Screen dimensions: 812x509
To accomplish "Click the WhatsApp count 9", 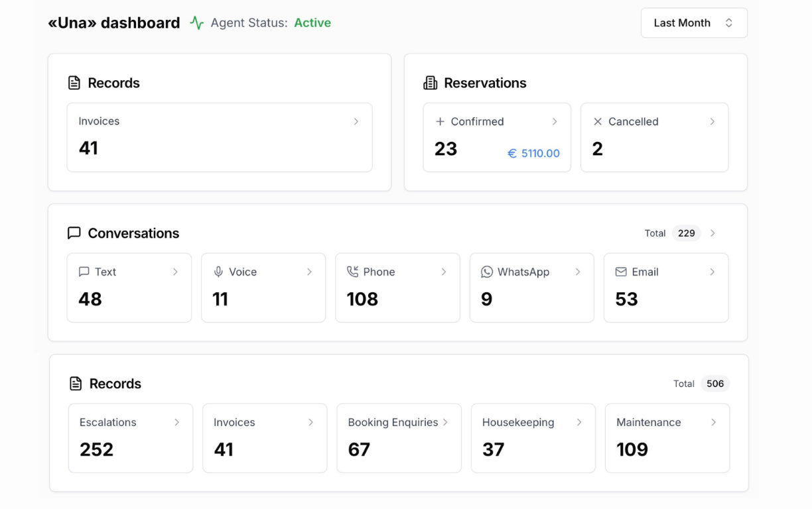I will [487, 299].
